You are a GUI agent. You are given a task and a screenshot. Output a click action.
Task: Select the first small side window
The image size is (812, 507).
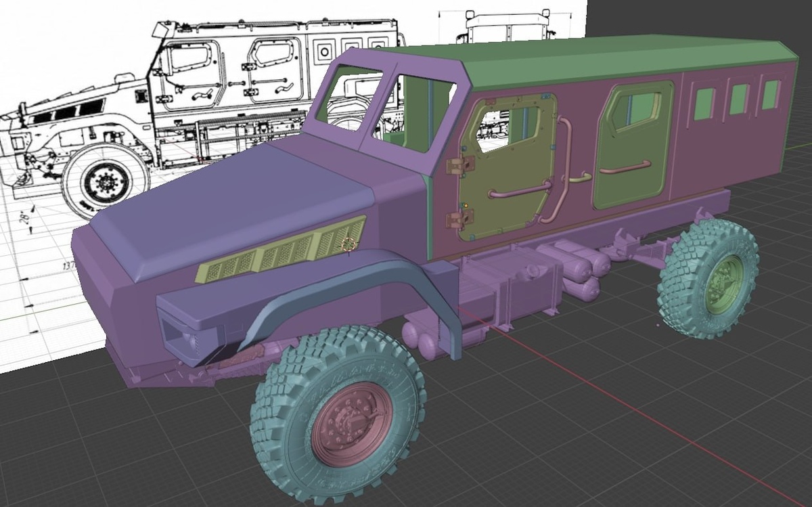(704, 104)
